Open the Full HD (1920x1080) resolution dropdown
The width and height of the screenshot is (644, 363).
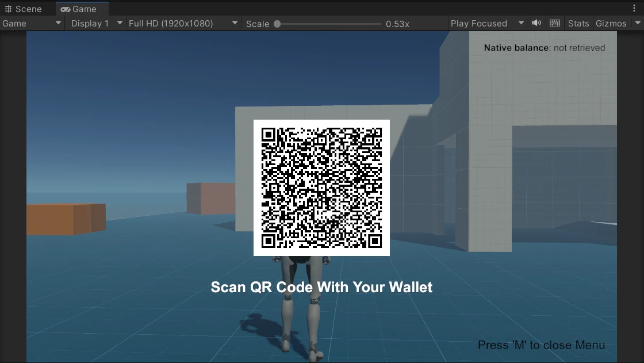pyautogui.click(x=183, y=23)
